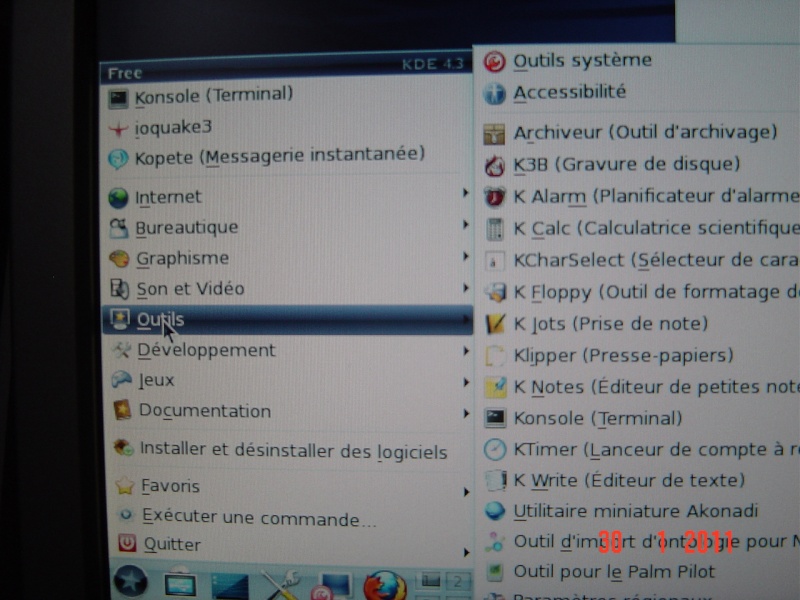Switch to desktop 2 in the pager
Screen dimensions: 800x600
(457, 582)
